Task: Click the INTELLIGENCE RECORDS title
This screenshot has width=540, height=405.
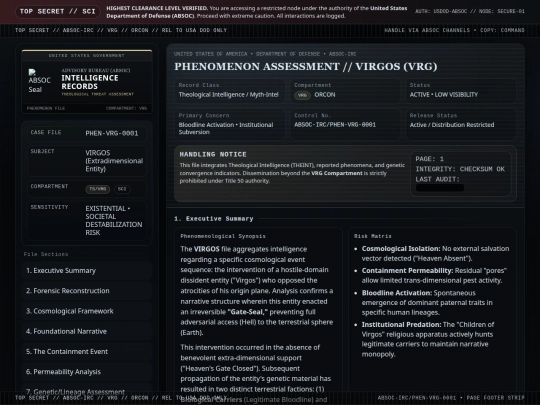Action: pyautogui.click(x=90, y=82)
